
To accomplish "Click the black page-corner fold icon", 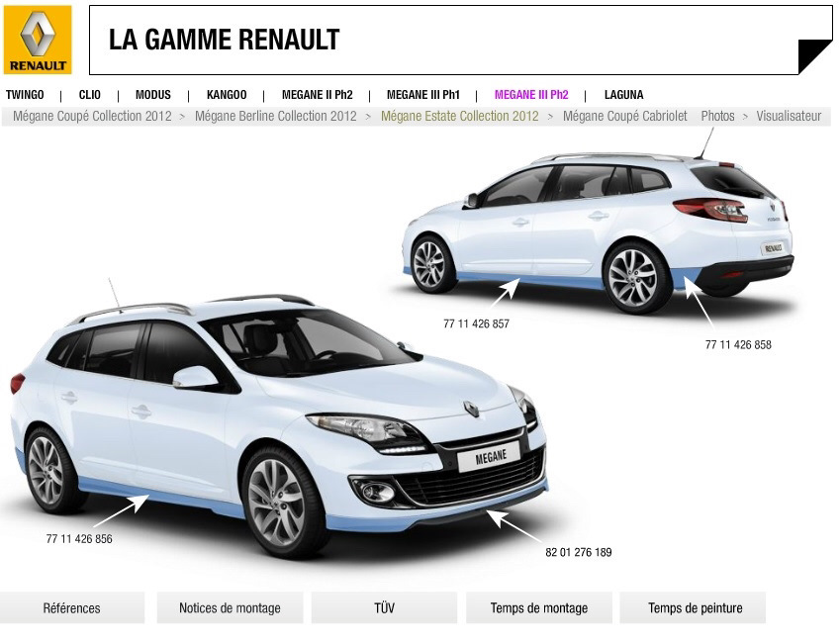I will pos(814,56).
